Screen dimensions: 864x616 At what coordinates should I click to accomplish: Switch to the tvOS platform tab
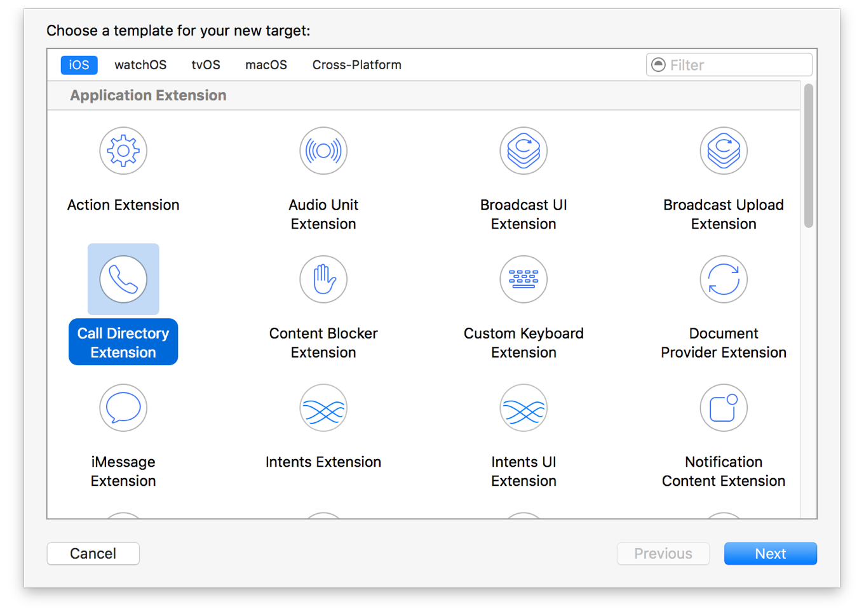pos(205,64)
